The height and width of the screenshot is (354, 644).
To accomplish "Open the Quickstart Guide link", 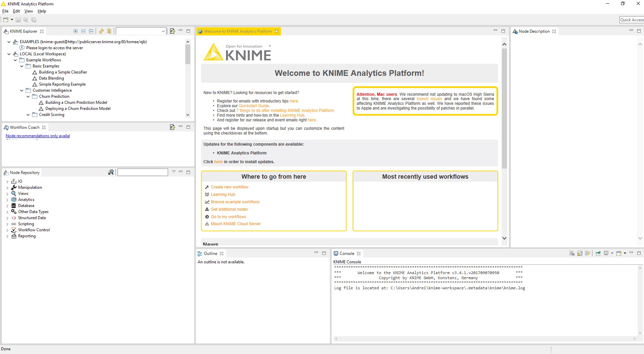I will 254,106.
